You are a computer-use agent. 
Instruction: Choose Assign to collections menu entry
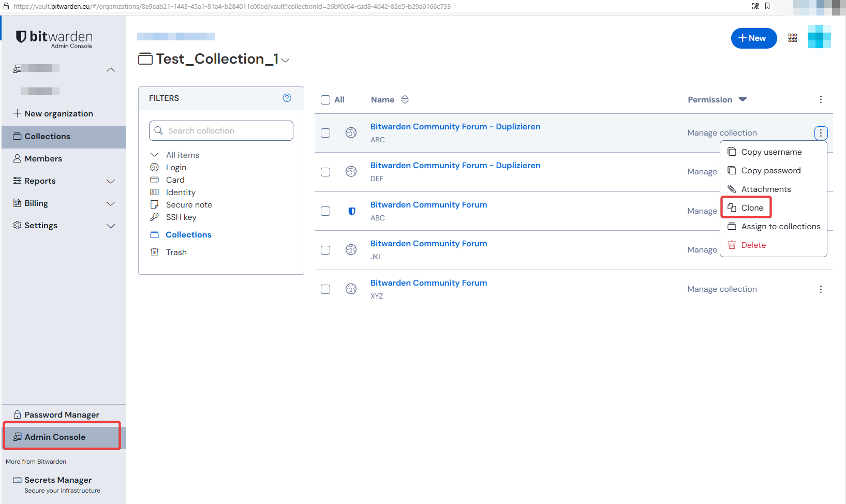pyautogui.click(x=774, y=227)
